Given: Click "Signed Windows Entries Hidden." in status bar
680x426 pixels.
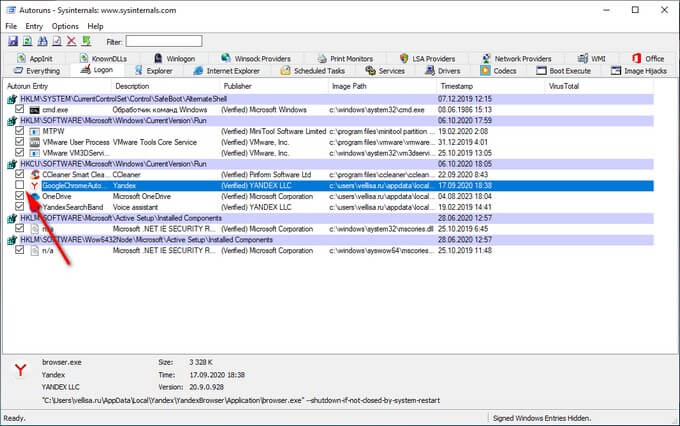Looking at the screenshot, I should coord(542,418).
